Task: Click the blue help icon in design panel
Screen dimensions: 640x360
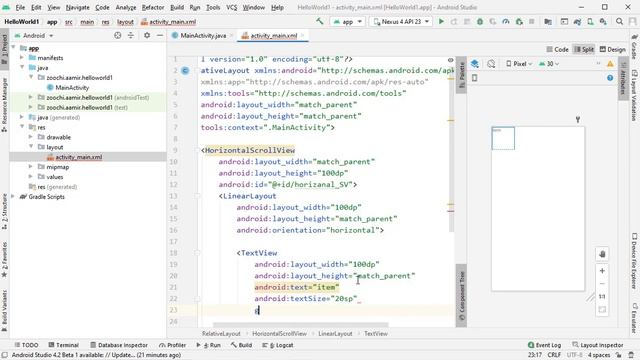Action: [610, 78]
